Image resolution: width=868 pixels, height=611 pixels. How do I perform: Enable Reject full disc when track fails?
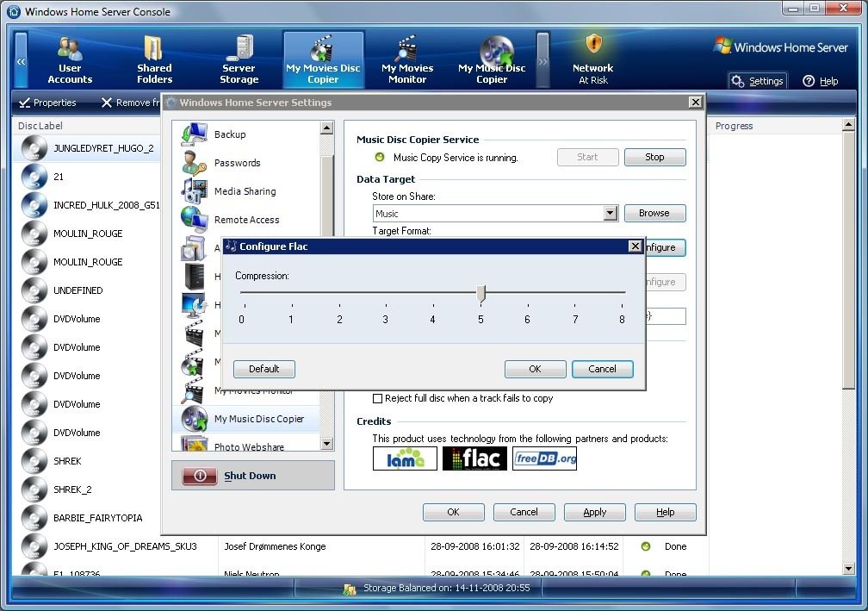tap(377, 398)
